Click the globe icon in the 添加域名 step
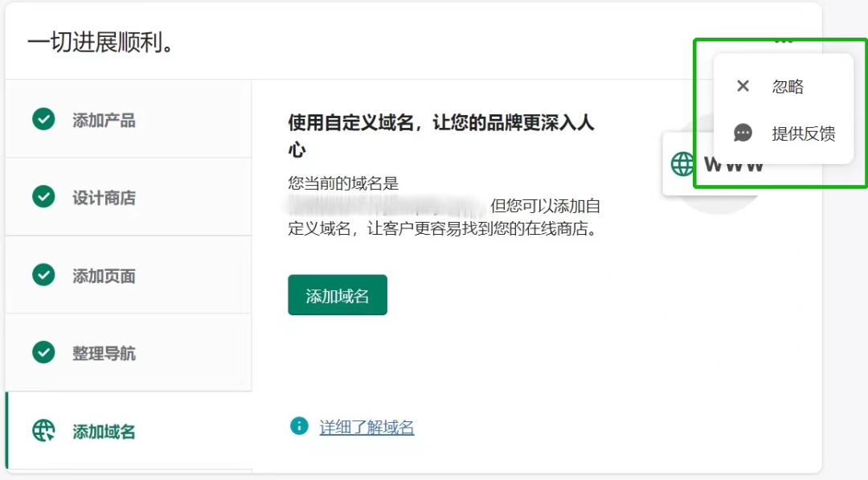 [43, 431]
